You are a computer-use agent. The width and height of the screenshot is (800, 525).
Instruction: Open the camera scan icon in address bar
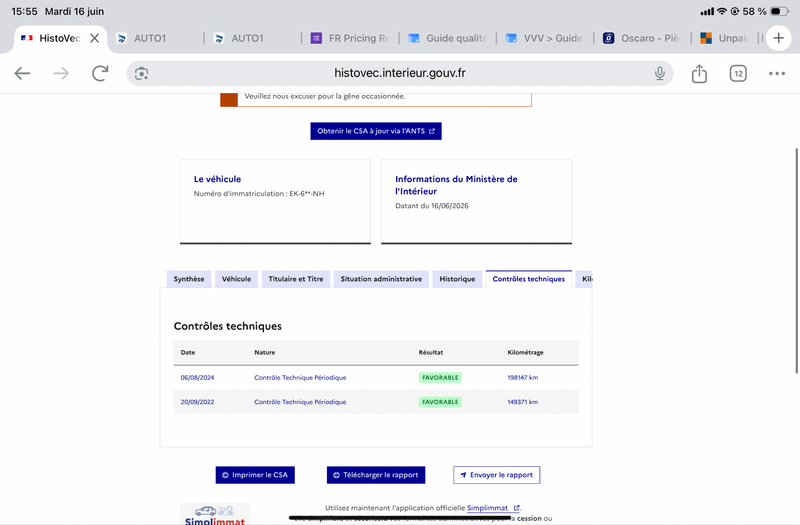[x=141, y=73]
